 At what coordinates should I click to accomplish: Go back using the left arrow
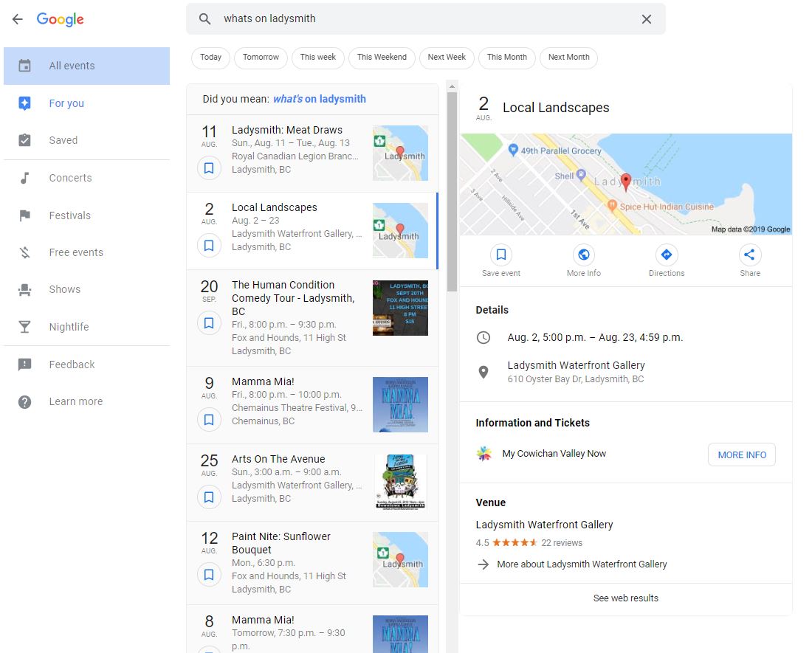[18, 19]
